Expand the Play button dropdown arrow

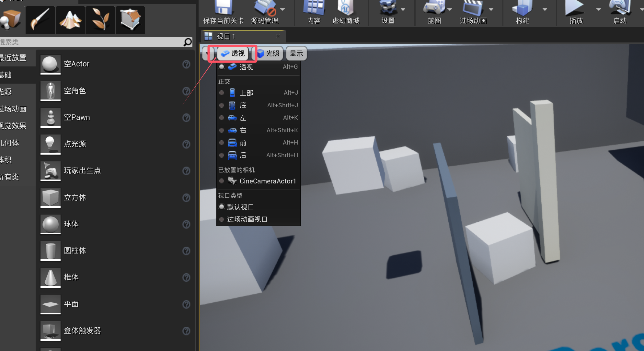[x=598, y=9]
